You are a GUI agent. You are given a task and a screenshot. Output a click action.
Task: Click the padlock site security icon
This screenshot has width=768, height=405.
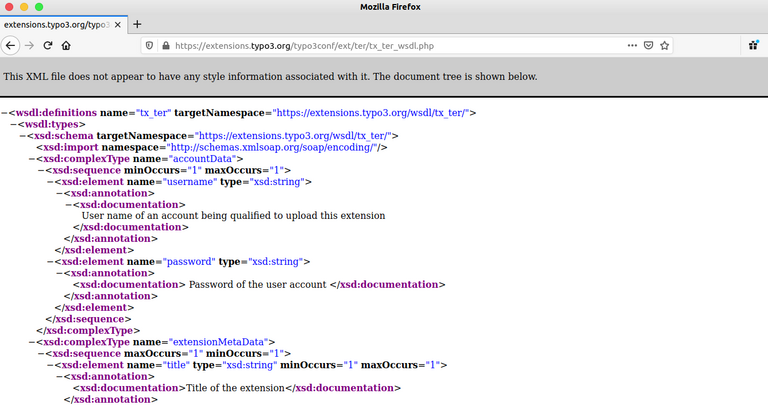(164, 45)
